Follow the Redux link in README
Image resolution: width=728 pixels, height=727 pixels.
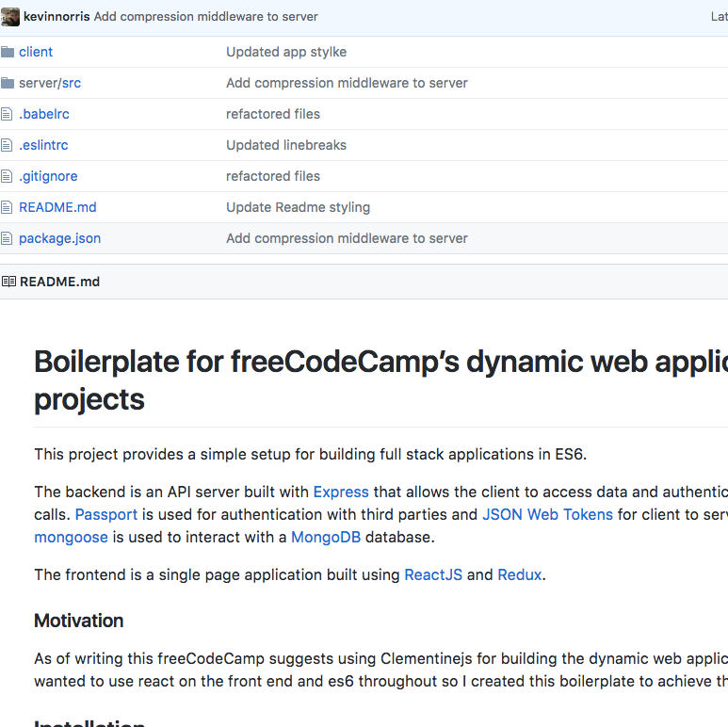pos(520,575)
